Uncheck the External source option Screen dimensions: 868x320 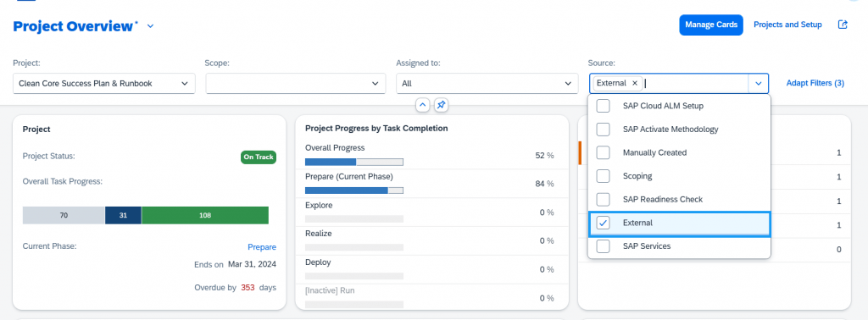[x=603, y=223]
